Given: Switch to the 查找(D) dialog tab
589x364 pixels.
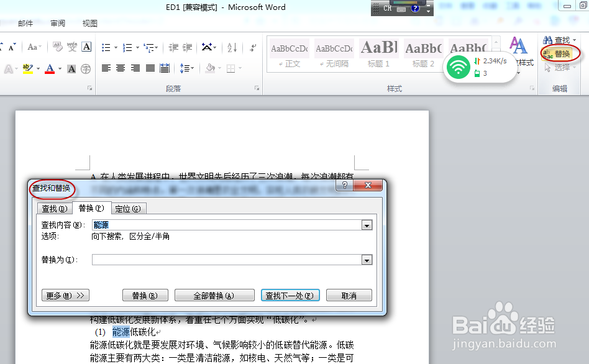Looking at the screenshot, I should 55,209.
